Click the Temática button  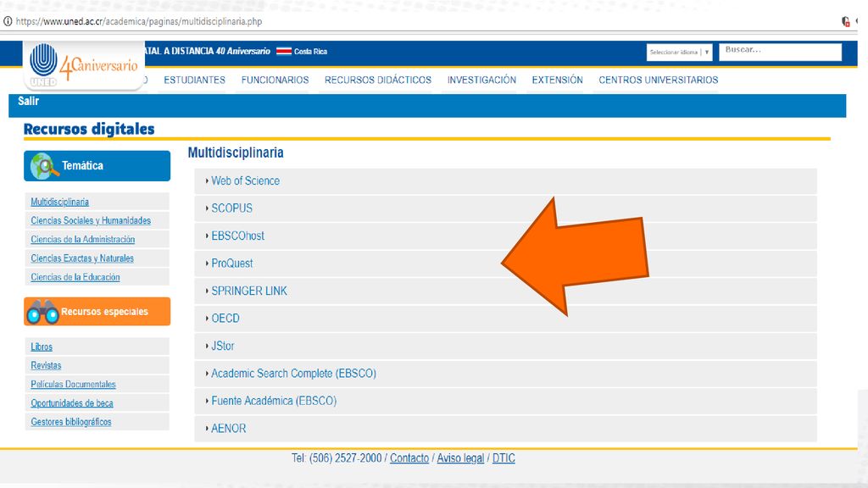coord(97,166)
